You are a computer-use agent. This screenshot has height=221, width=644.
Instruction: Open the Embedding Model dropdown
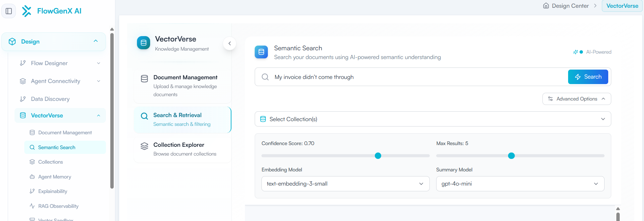coord(345,184)
